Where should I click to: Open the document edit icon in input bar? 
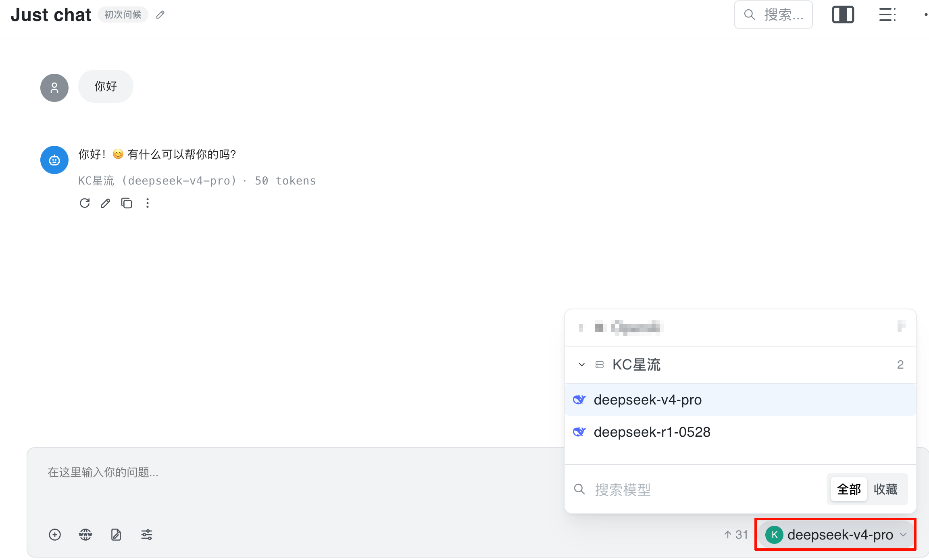116,535
